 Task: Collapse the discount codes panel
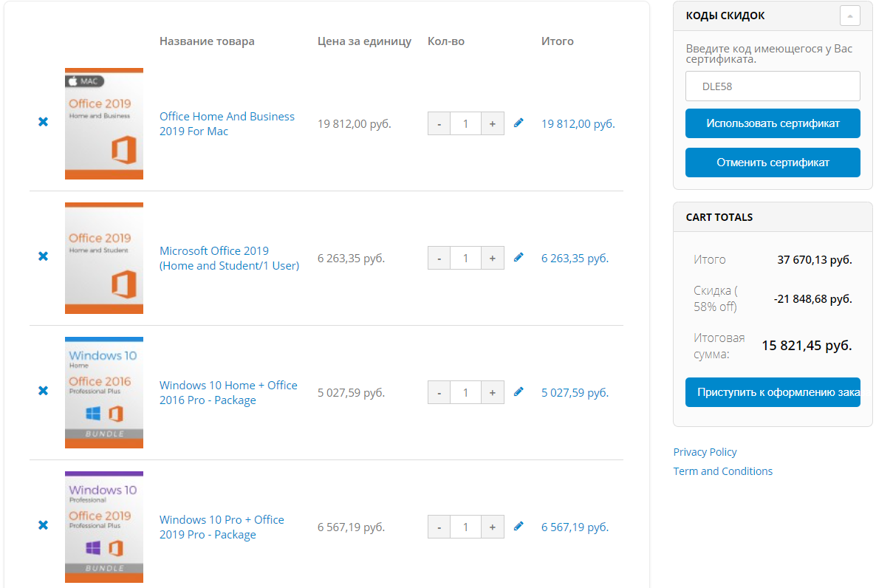coord(849,16)
